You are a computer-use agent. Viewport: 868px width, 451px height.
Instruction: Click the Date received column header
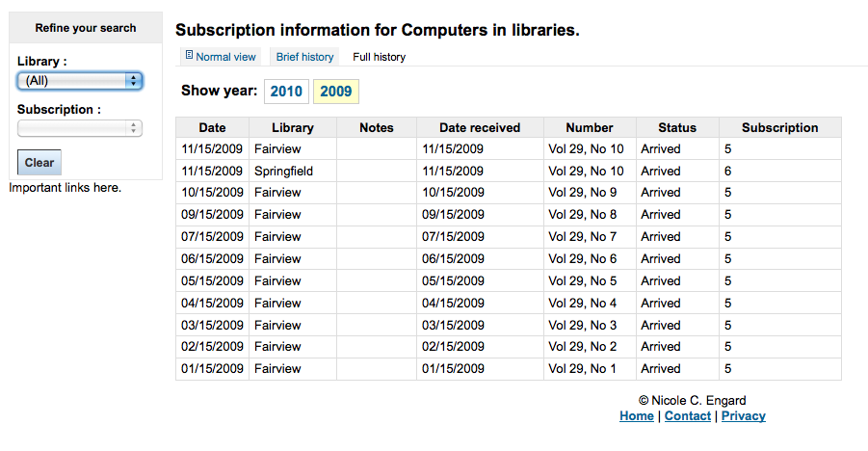(x=480, y=127)
